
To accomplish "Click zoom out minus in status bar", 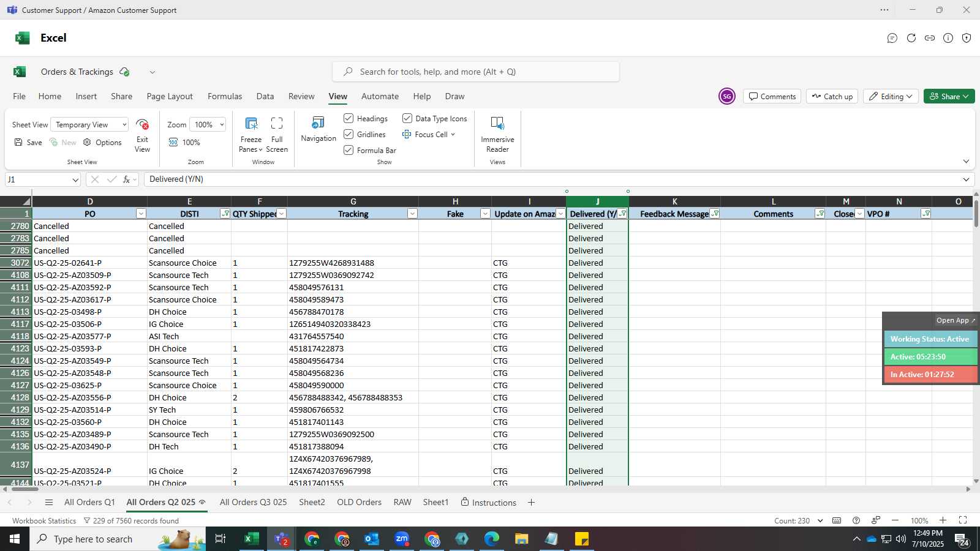I will click(895, 520).
